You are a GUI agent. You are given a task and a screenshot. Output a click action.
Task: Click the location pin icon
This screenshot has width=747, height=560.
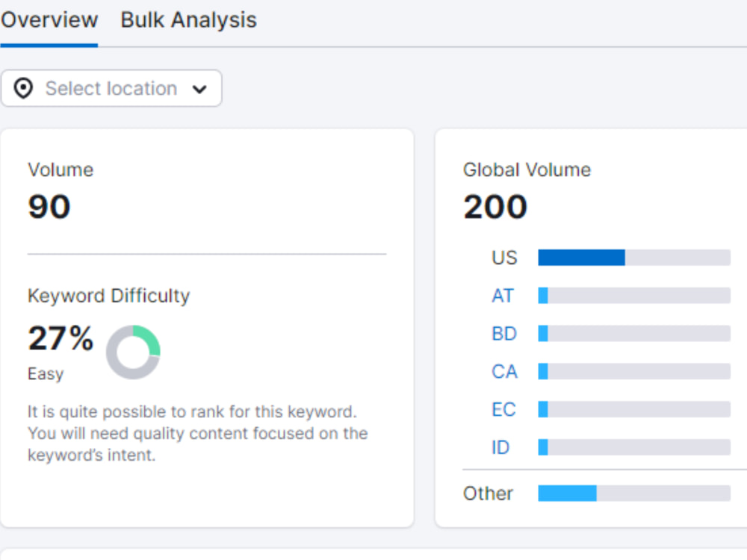(x=23, y=88)
